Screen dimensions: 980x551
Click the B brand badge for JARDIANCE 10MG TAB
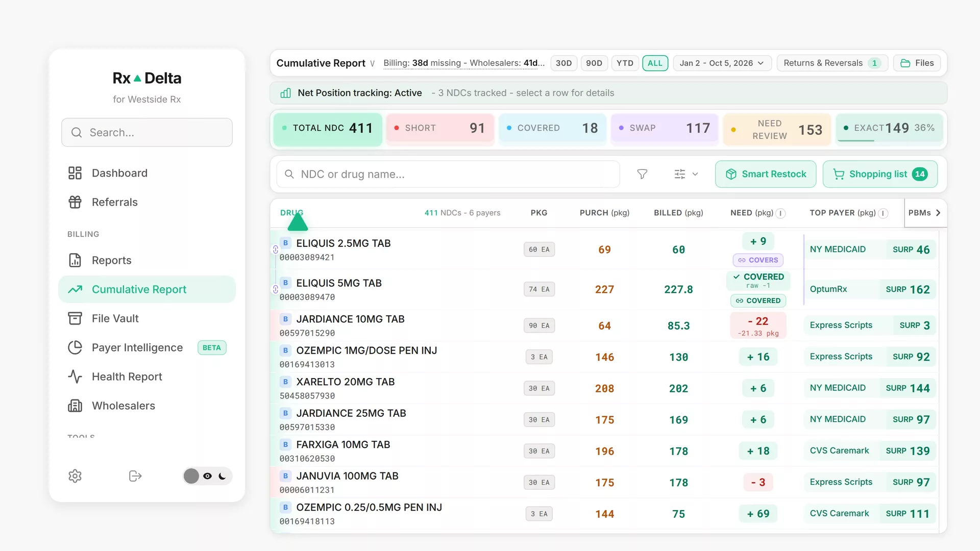click(x=285, y=319)
